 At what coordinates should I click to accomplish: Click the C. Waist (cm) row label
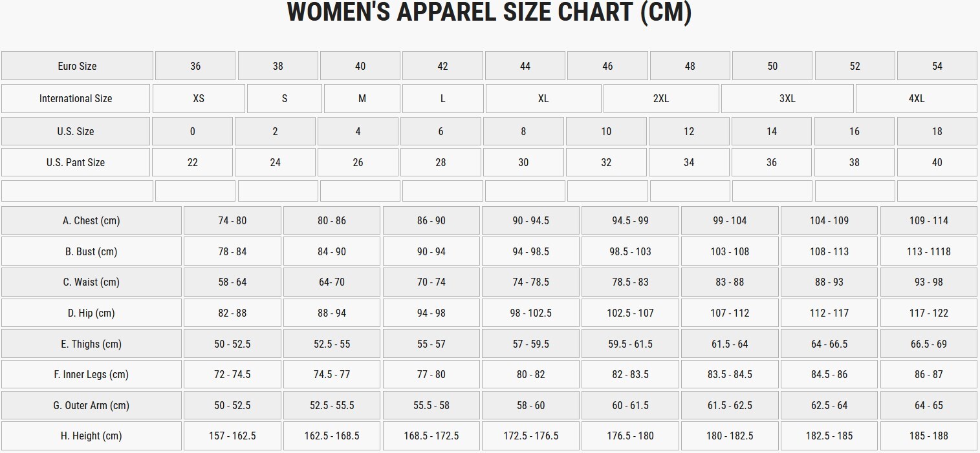pos(91,282)
